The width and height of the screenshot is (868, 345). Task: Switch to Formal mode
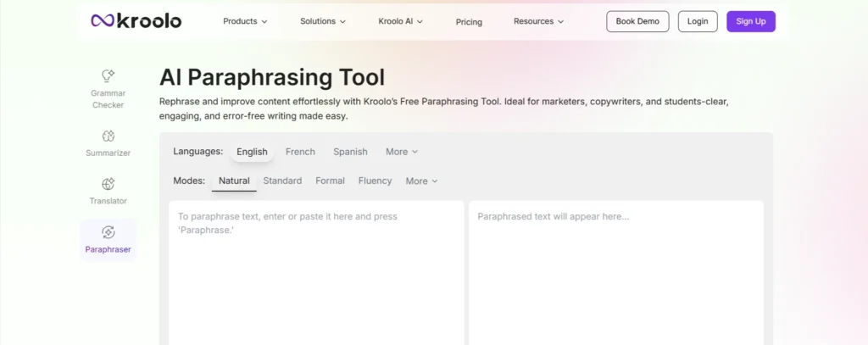tap(330, 181)
